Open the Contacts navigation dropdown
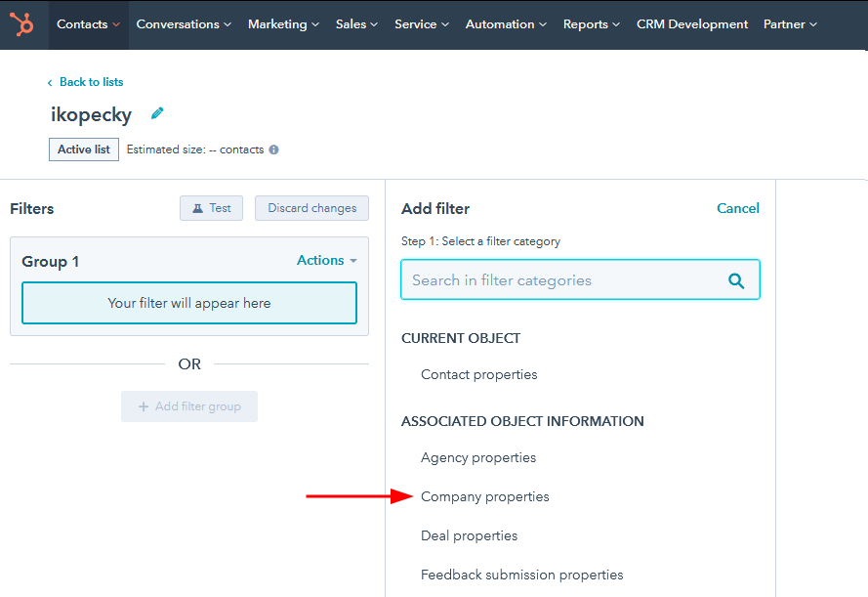Screen dimensions: 868x597 tap(87, 23)
